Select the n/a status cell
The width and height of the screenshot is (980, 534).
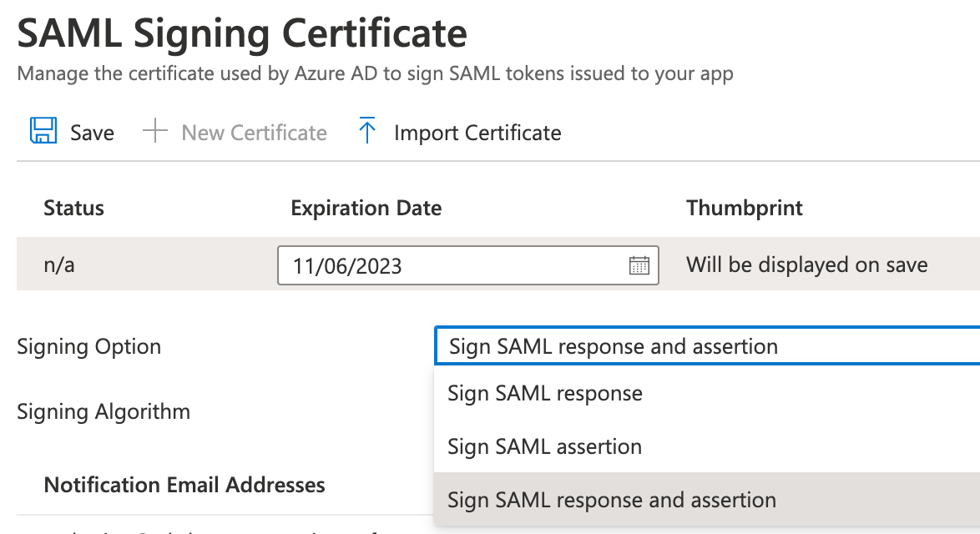tap(58, 265)
